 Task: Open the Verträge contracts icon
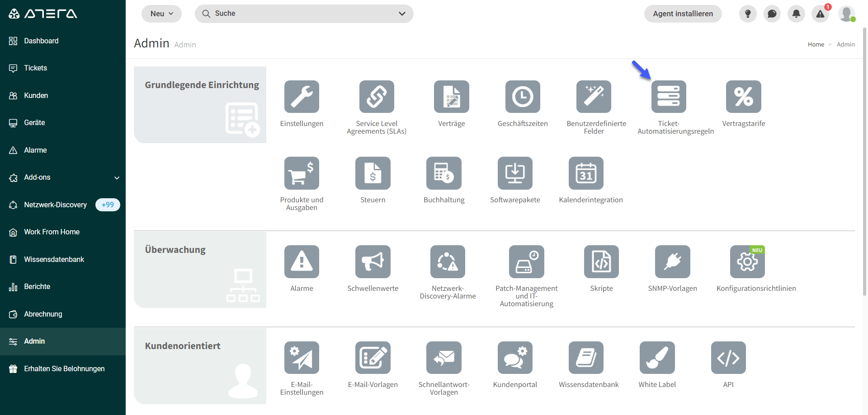click(452, 97)
